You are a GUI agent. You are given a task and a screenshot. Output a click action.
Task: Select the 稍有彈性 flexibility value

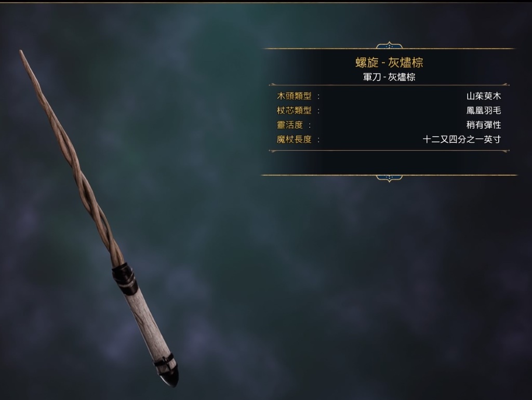pos(484,125)
